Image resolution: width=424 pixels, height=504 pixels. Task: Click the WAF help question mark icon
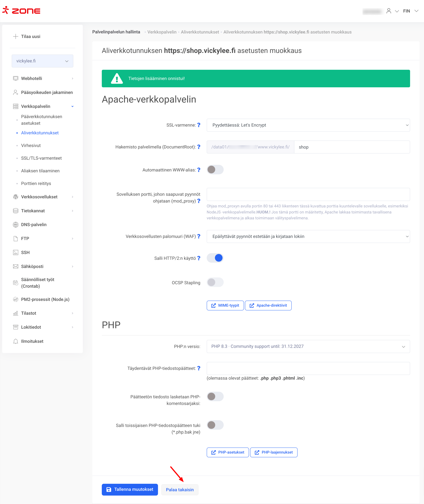(x=198, y=236)
